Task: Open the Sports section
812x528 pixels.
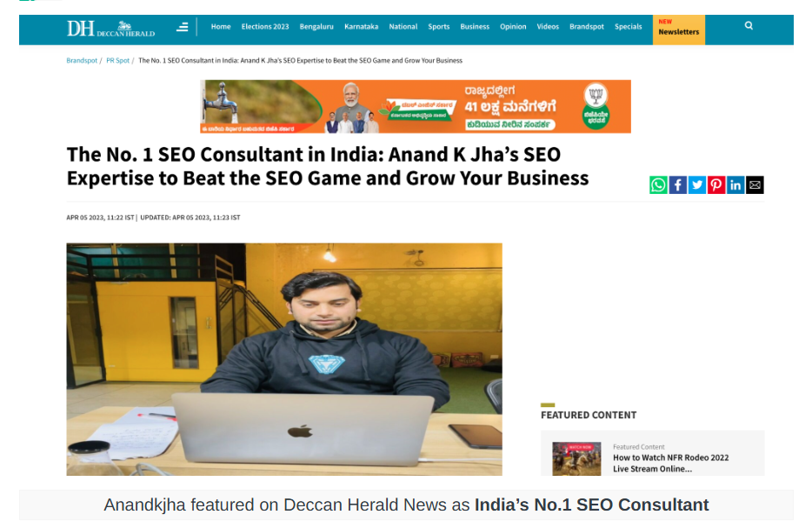Action: tap(439, 27)
